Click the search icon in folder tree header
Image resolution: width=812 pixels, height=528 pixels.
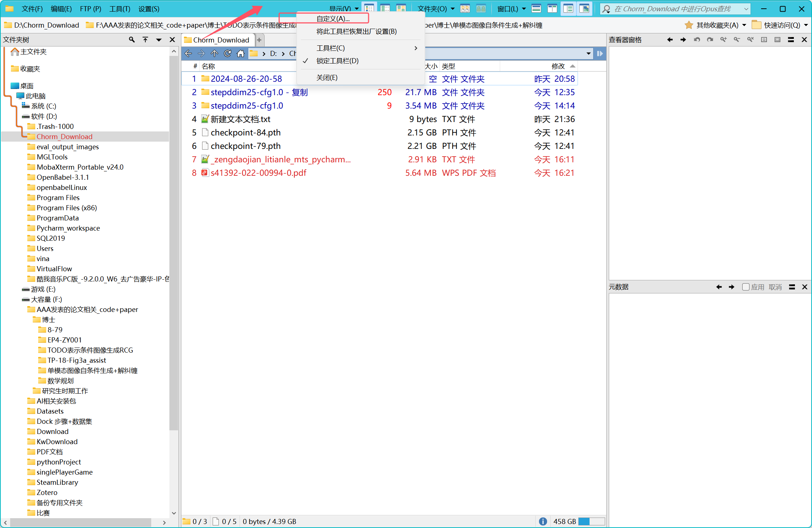tap(132, 40)
